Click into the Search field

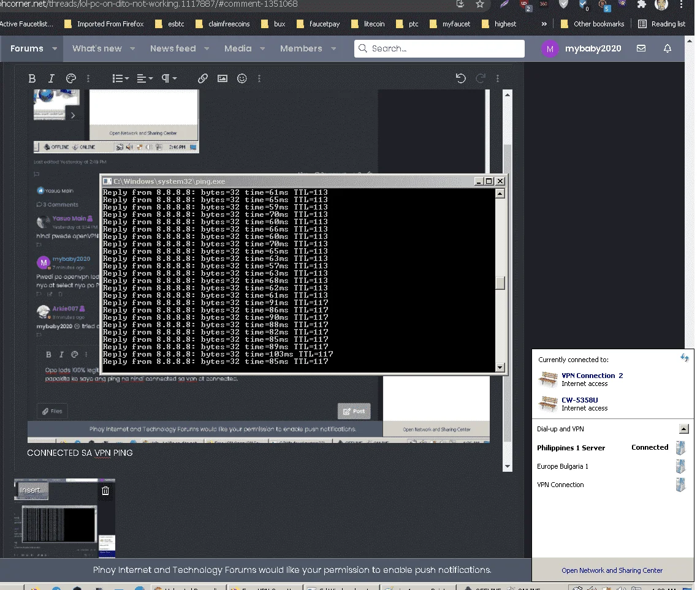pos(439,48)
